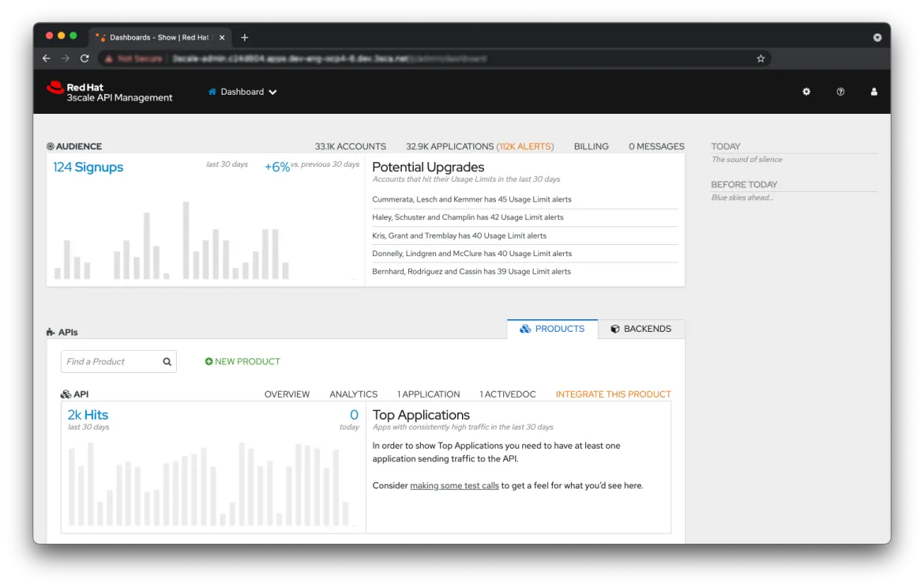Viewport: 924px width, 588px height.
Task: Go to API Analytics
Action: pyautogui.click(x=353, y=394)
